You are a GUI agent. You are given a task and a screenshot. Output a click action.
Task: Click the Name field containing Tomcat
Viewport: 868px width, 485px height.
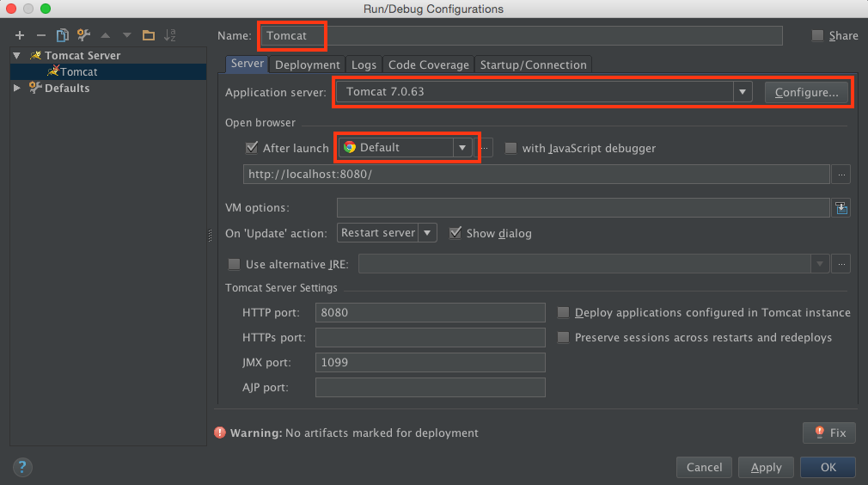click(x=521, y=35)
